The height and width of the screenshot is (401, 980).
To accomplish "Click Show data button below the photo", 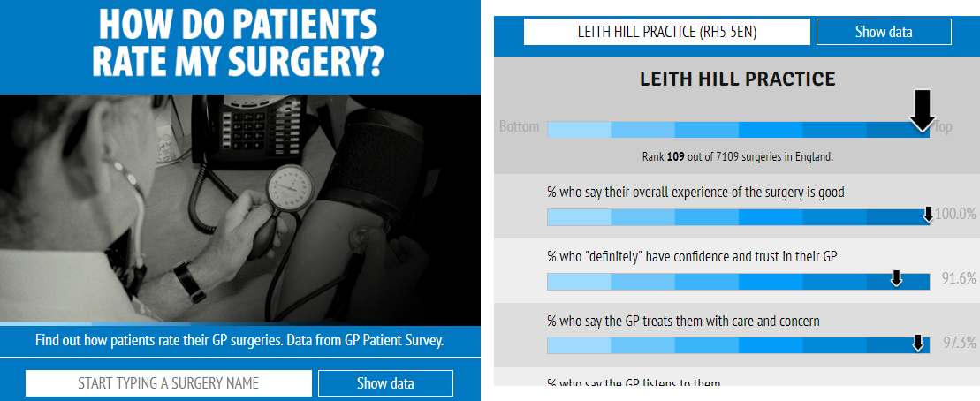I will click(385, 382).
